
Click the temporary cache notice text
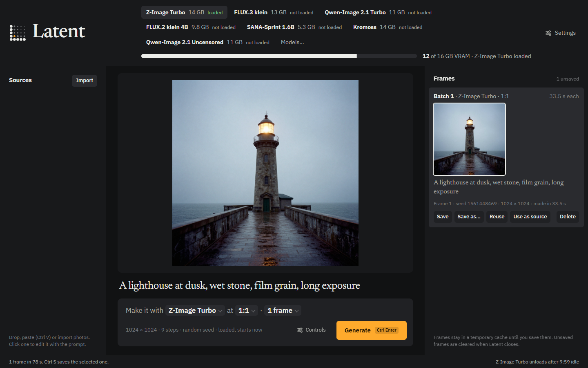pos(503,341)
